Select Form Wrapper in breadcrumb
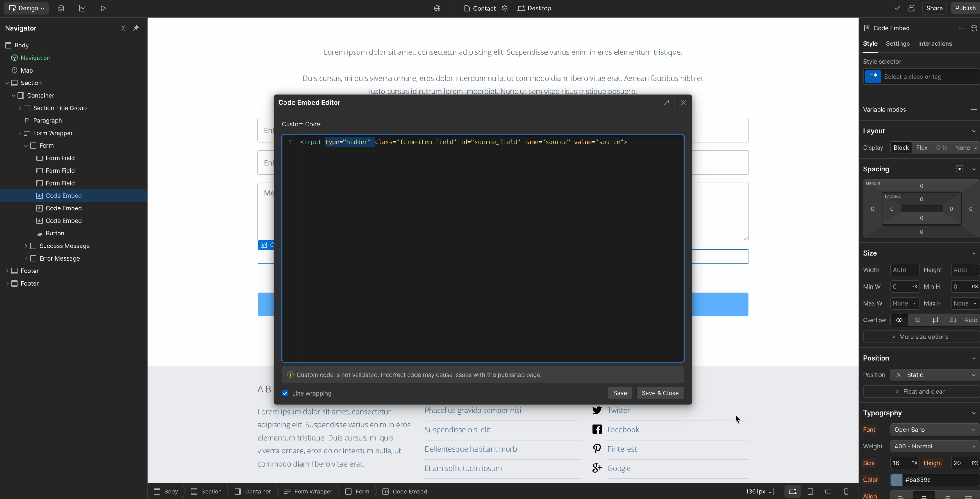This screenshot has height=499, width=980. click(308, 491)
